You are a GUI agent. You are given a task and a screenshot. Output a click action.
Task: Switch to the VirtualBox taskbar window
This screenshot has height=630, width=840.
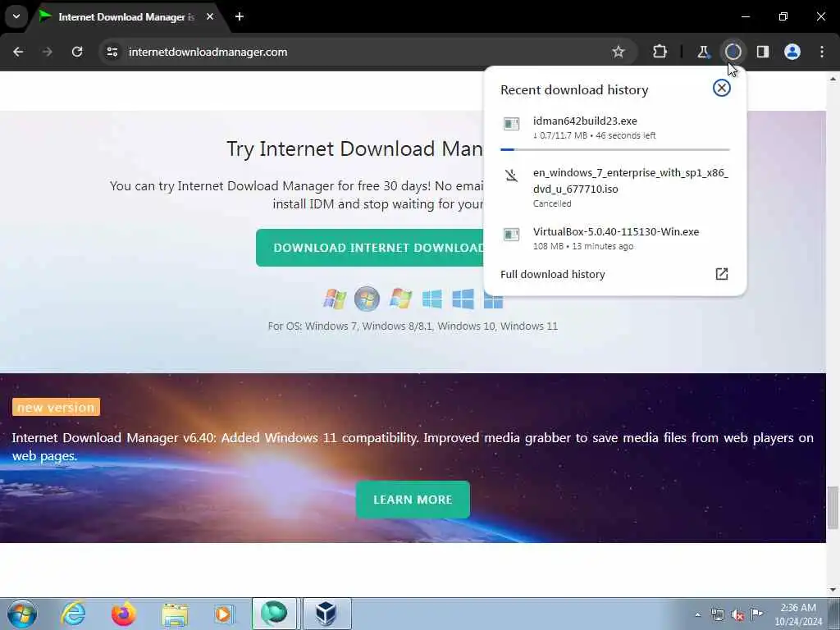326,614
